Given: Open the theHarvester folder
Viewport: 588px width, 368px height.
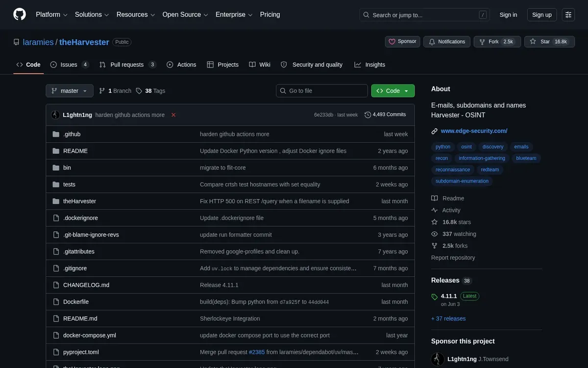Looking at the screenshot, I should [x=79, y=201].
